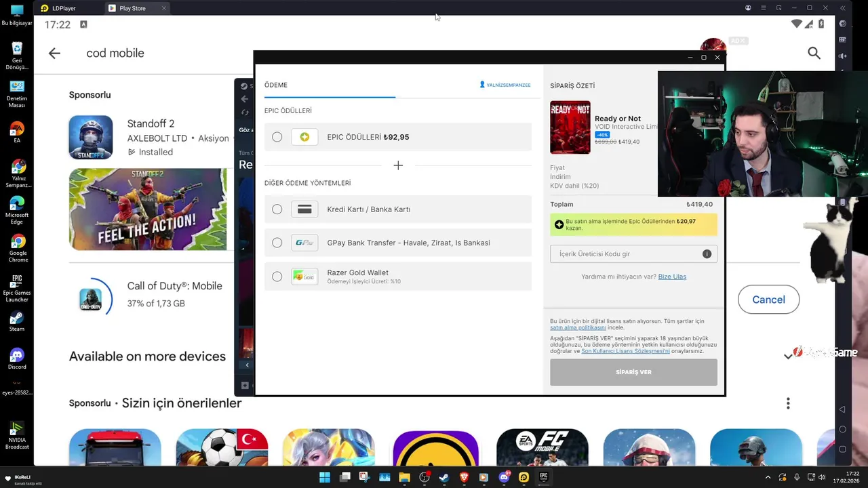Open LDPlayer settings hexagon icon
Image resolution: width=868 pixels, height=488 pixels.
(843, 24)
